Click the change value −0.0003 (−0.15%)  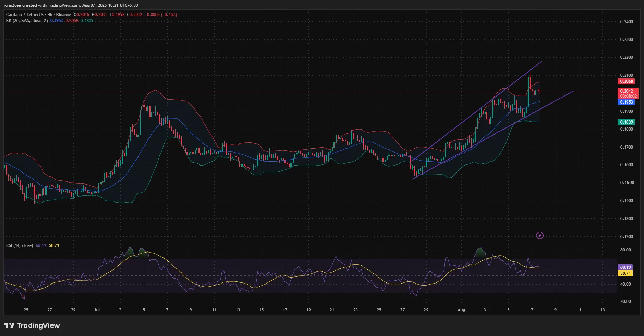point(161,15)
